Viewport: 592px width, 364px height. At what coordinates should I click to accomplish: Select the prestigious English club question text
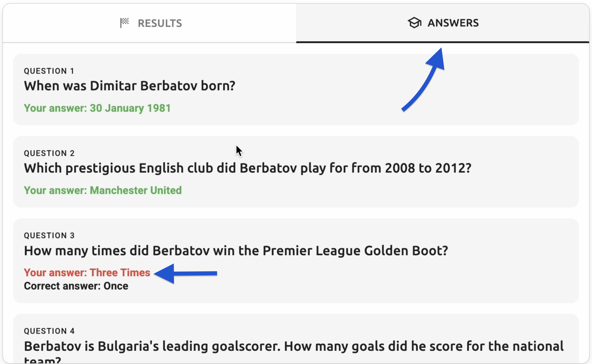[x=248, y=168]
